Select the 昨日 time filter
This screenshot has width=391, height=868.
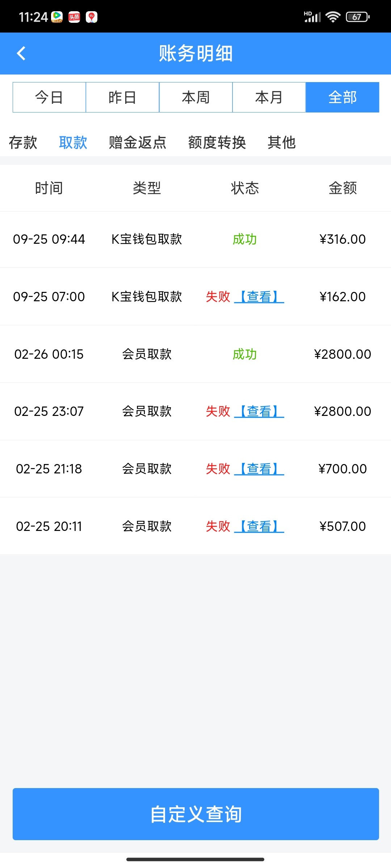(x=122, y=97)
